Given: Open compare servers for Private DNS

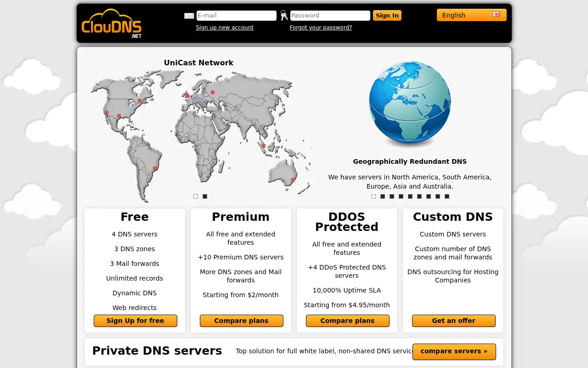Looking at the screenshot, I should tap(454, 351).
